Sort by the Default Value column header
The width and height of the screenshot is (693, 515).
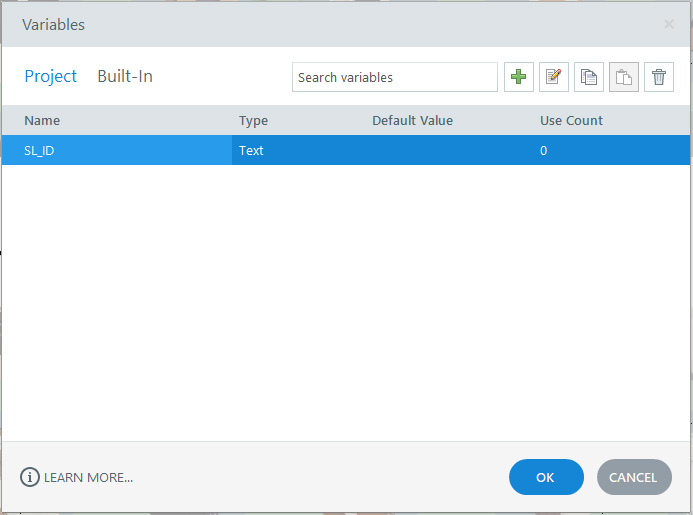pyautogui.click(x=412, y=120)
